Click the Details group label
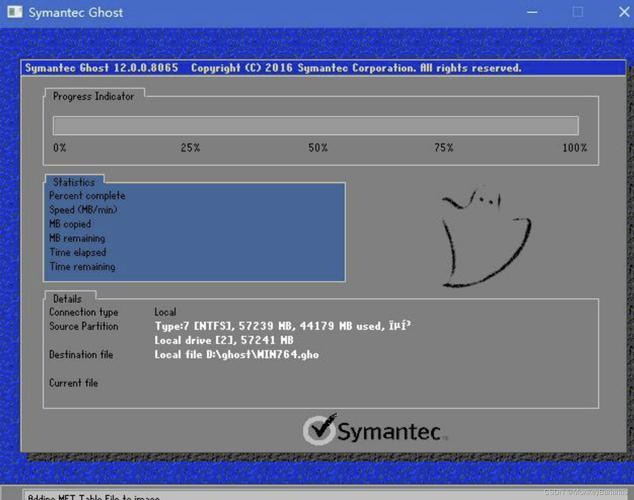This screenshot has width=634, height=500. (x=68, y=299)
